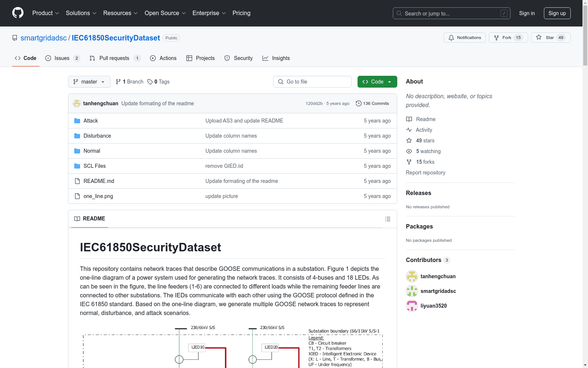Click Report repository link
This screenshot has height=368, width=588.
tap(426, 173)
